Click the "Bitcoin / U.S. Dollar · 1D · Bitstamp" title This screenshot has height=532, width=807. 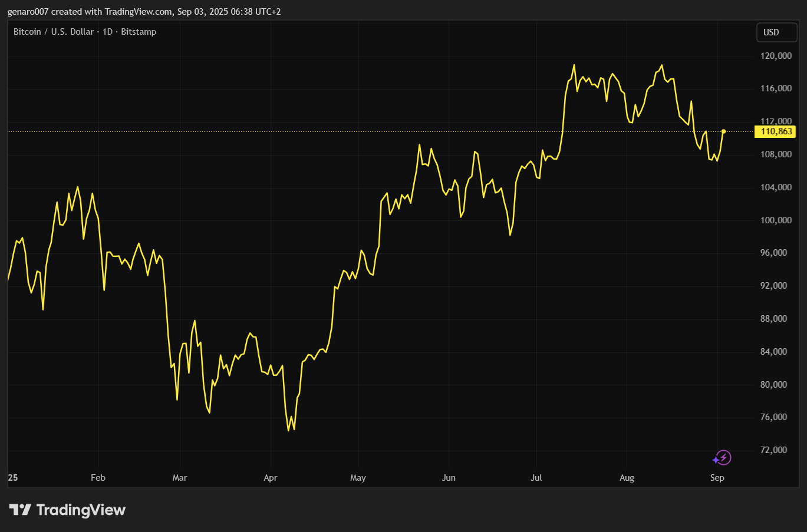click(x=85, y=32)
